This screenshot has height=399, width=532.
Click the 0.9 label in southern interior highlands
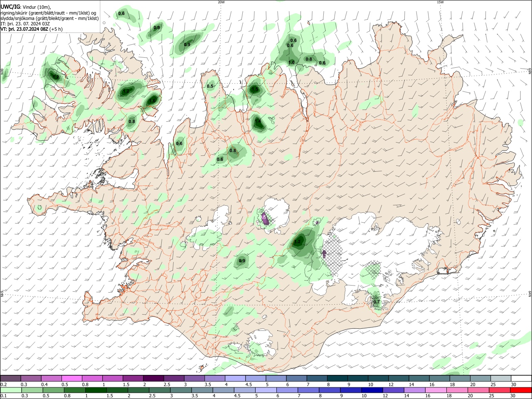pyautogui.click(x=242, y=261)
